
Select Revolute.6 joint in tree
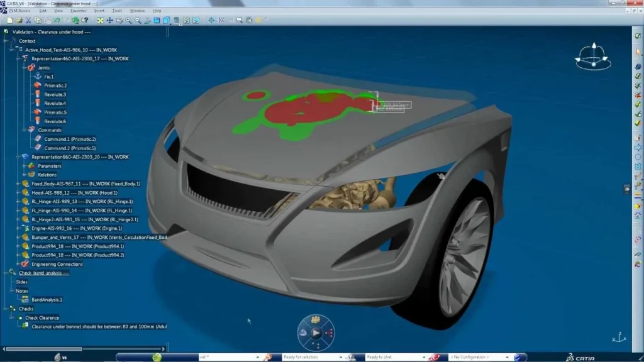tap(55, 121)
